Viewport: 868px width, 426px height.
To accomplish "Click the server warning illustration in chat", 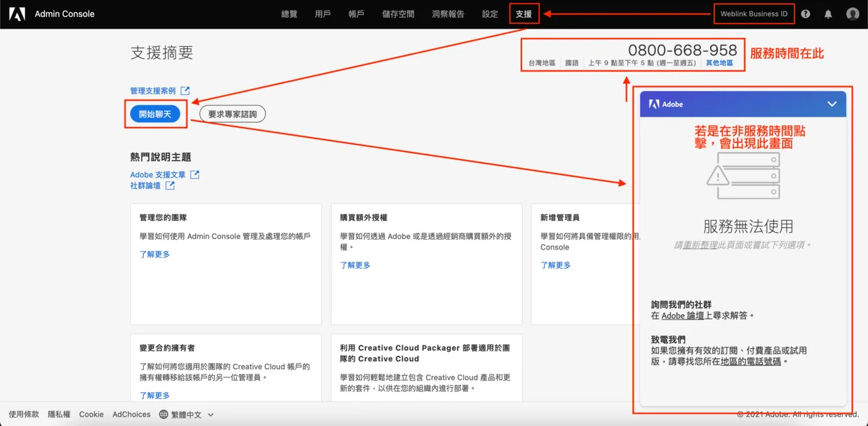I will click(743, 175).
